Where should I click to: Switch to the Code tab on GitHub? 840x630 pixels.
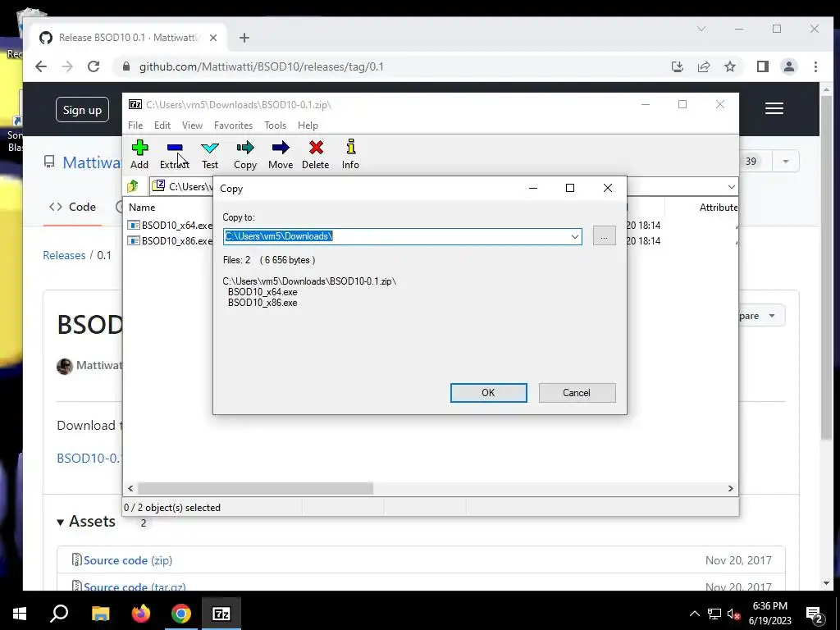pos(72,207)
